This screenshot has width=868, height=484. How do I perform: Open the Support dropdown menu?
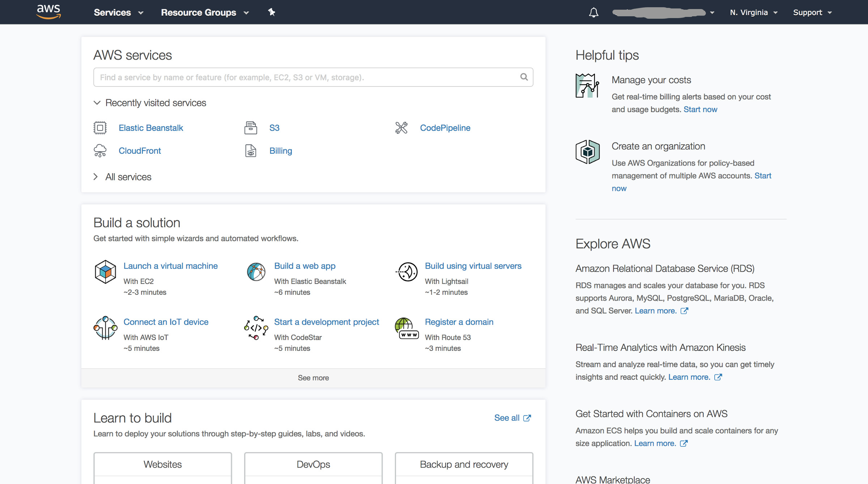click(812, 12)
